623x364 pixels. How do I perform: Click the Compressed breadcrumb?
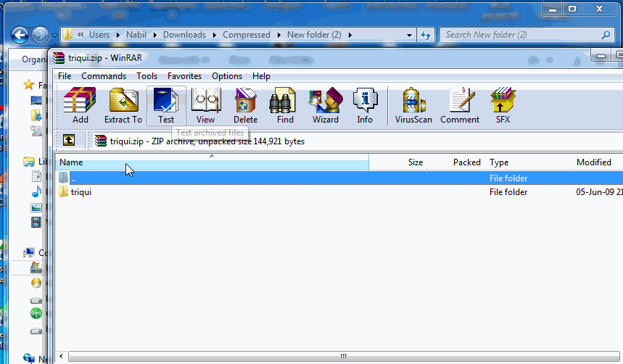click(247, 35)
